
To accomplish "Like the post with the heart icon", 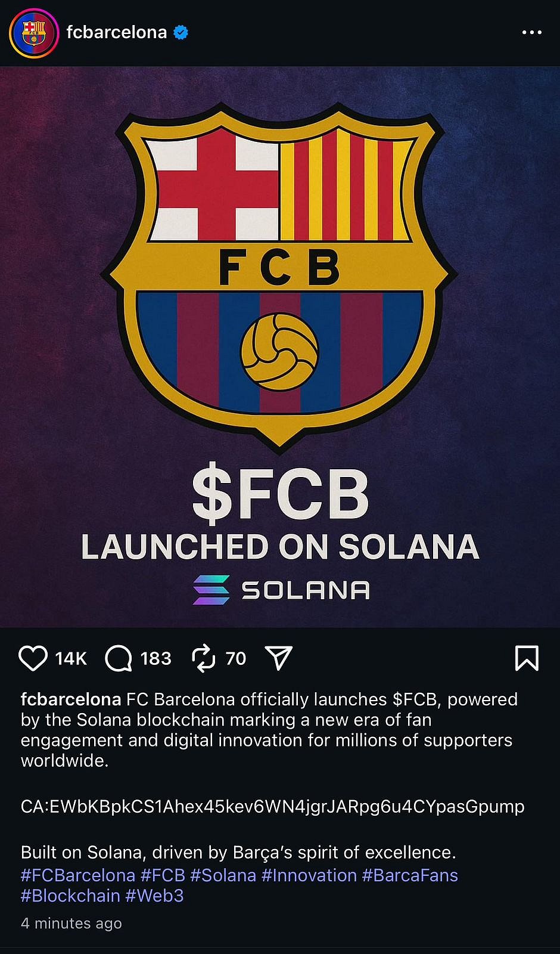I will coord(34,658).
